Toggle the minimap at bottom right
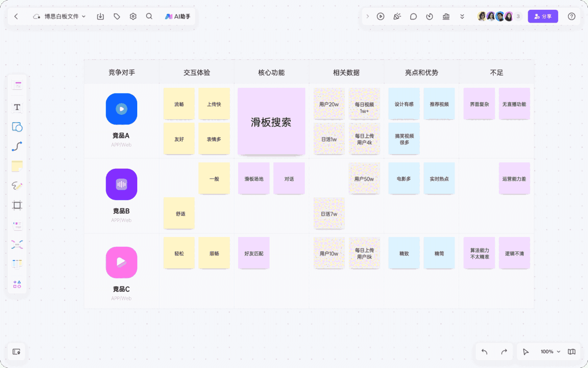 571,352
